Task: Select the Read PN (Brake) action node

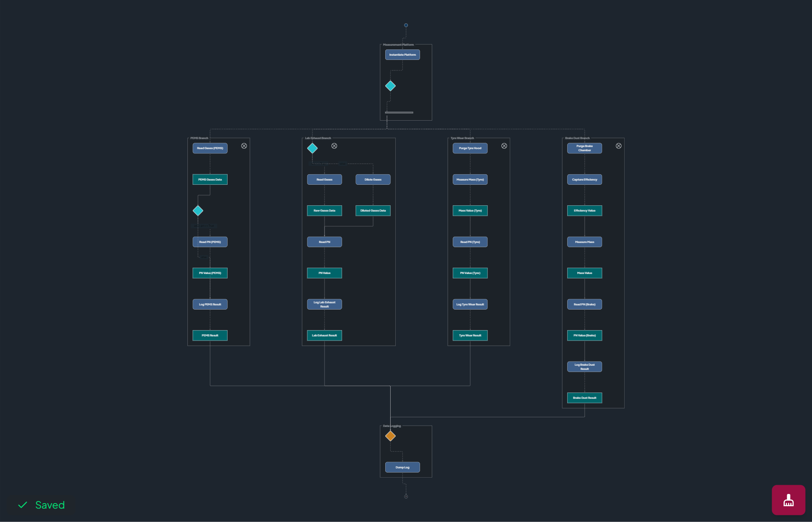Action: click(584, 304)
